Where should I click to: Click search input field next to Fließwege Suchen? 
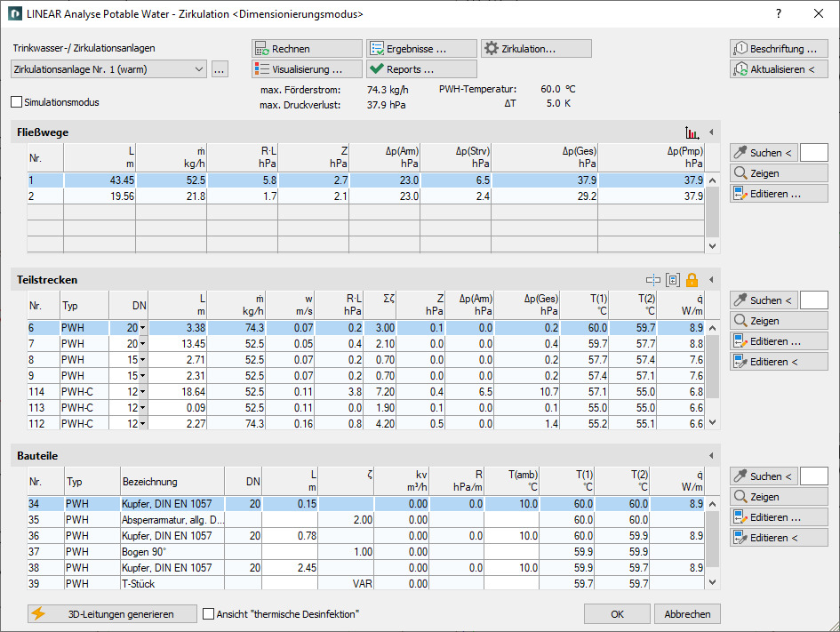point(813,153)
